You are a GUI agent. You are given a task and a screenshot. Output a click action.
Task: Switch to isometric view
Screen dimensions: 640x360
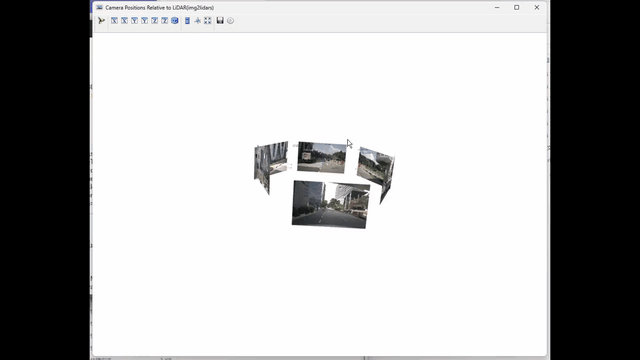click(175, 20)
